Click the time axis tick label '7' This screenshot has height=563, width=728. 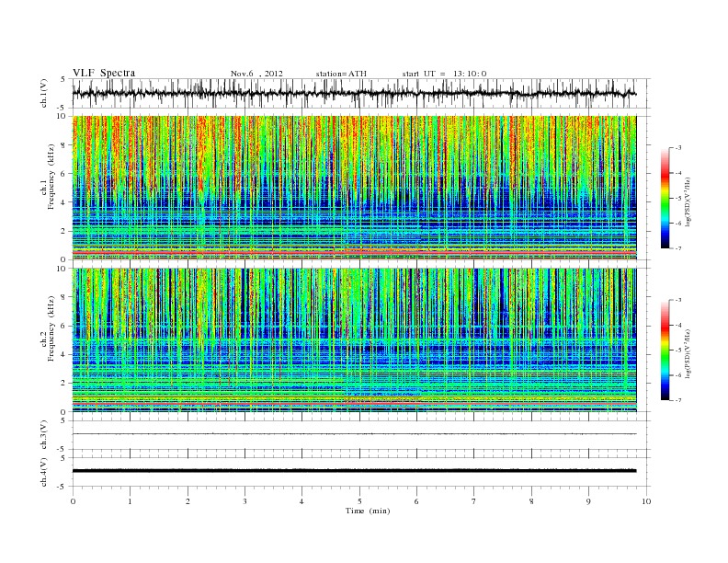(474, 501)
